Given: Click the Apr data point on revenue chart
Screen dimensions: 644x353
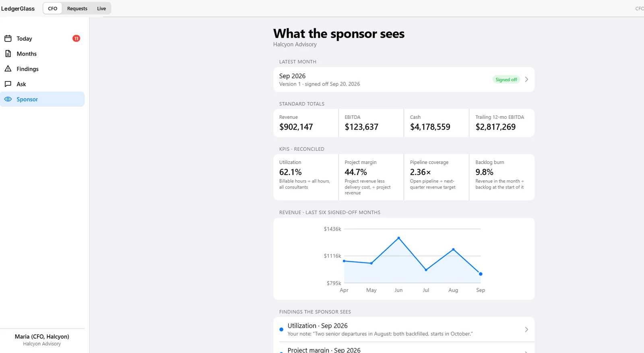Looking at the screenshot, I should pos(344,261).
